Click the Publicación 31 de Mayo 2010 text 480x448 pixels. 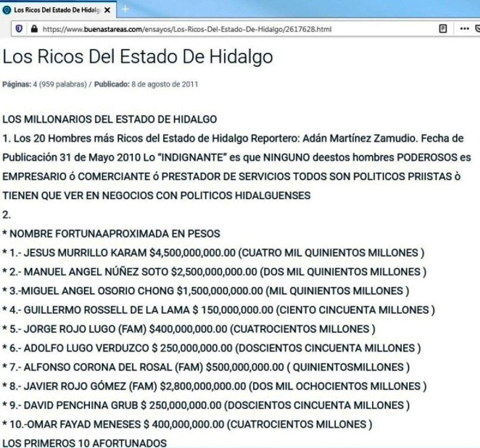point(71,157)
